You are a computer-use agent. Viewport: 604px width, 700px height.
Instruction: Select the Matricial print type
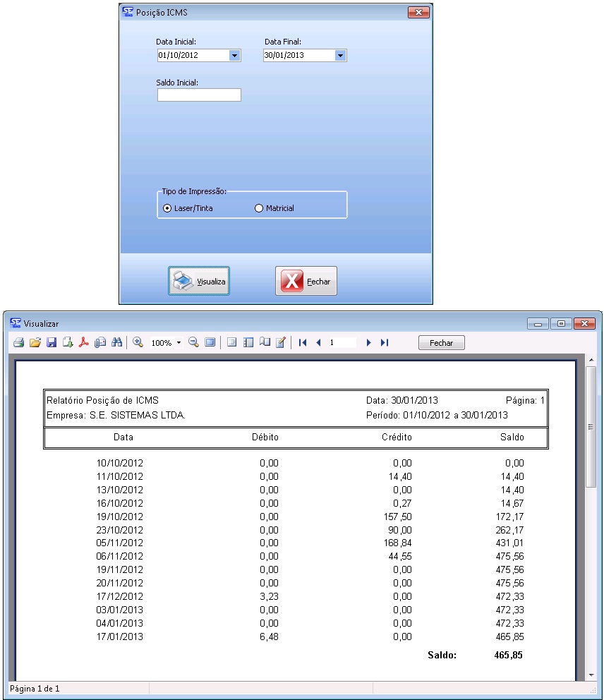pos(259,208)
